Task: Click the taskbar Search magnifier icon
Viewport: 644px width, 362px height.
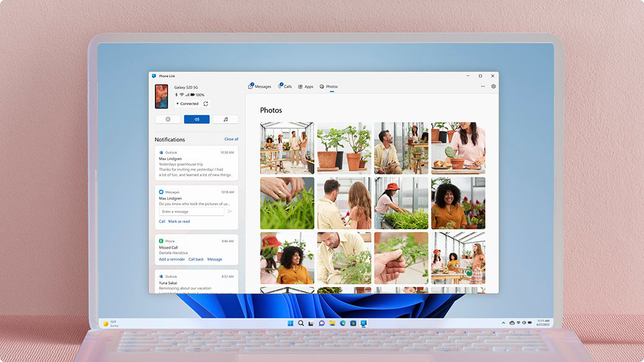Action: point(301,323)
